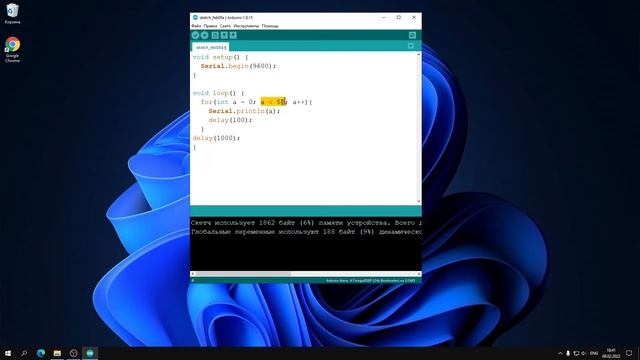The image size is (640, 360).
Task: Create a new sketch with the New button
Action: tap(215, 36)
